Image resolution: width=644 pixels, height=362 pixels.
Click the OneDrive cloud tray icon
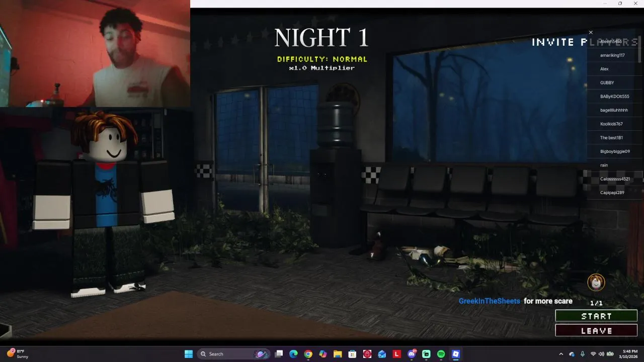click(572, 354)
